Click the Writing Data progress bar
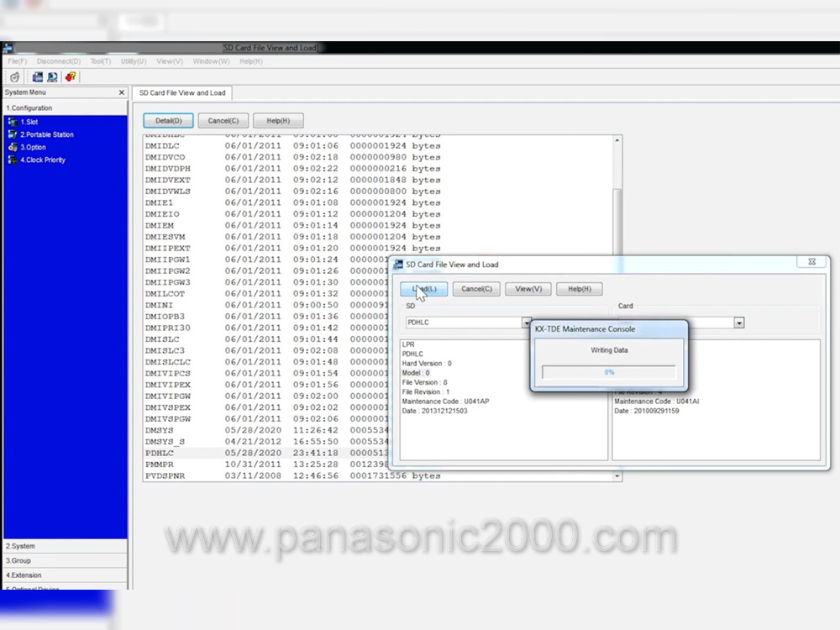 608,371
